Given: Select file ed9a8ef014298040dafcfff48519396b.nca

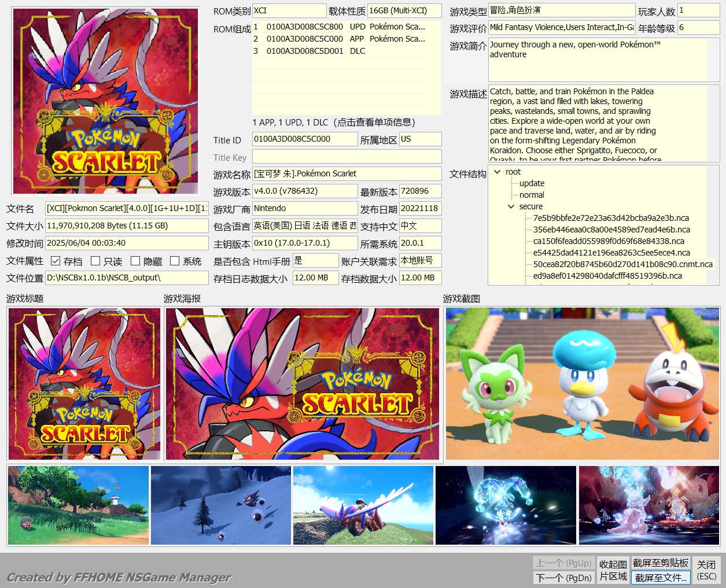Looking at the screenshot, I should (607, 276).
